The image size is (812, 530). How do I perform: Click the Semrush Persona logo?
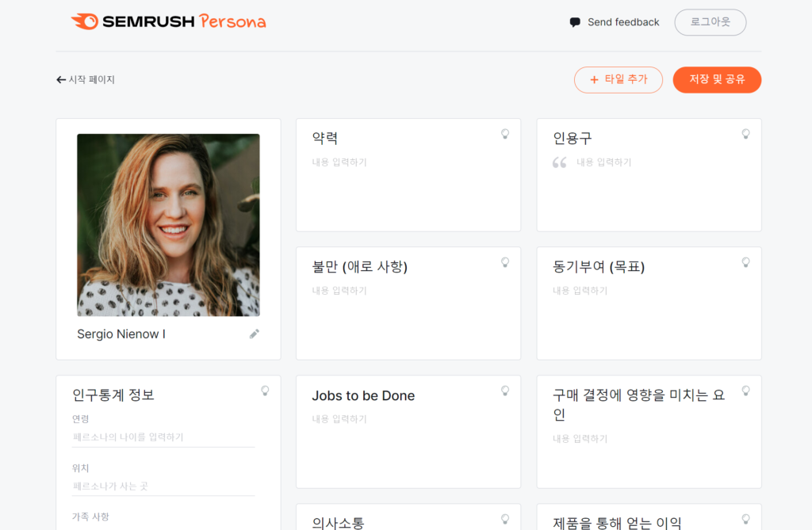(168, 21)
